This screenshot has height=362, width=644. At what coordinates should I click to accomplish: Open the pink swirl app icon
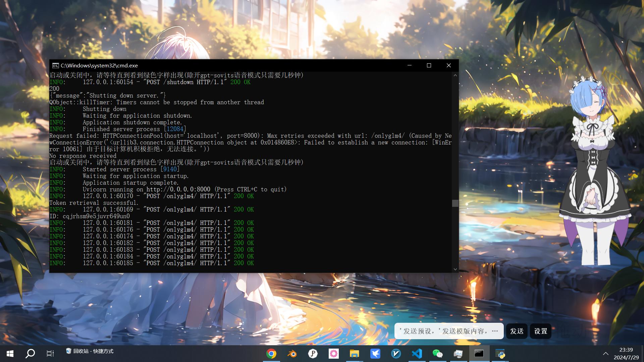pos(334,354)
